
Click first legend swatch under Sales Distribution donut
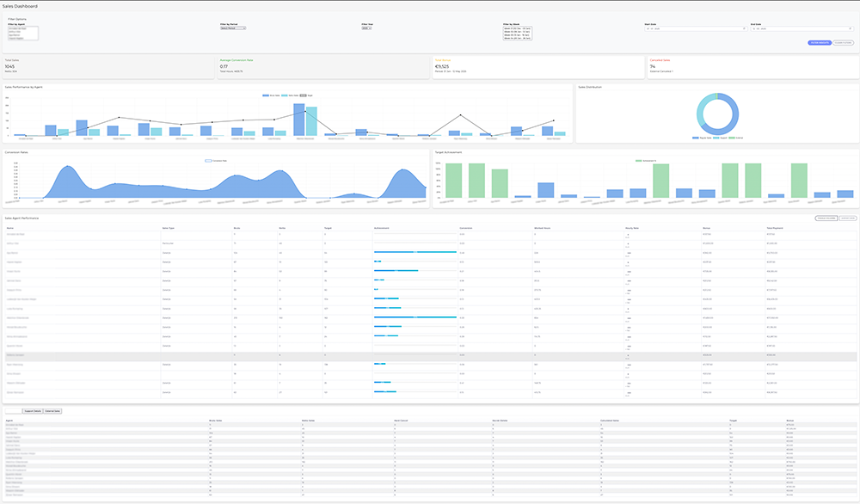(x=696, y=137)
